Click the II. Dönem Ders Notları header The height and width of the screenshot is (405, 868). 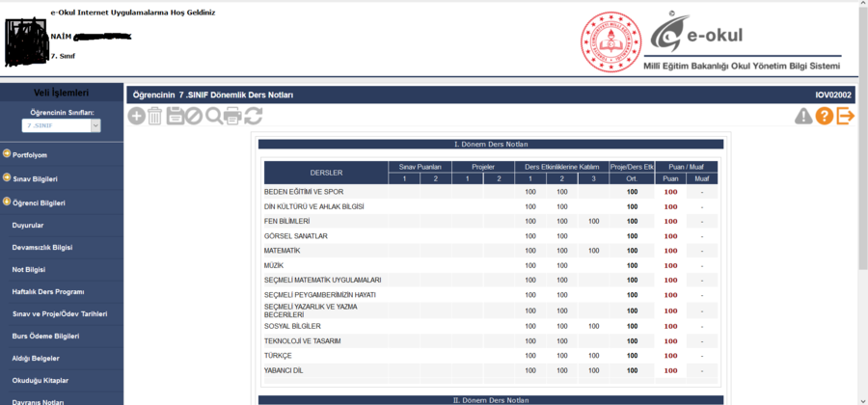click(491, 400)
